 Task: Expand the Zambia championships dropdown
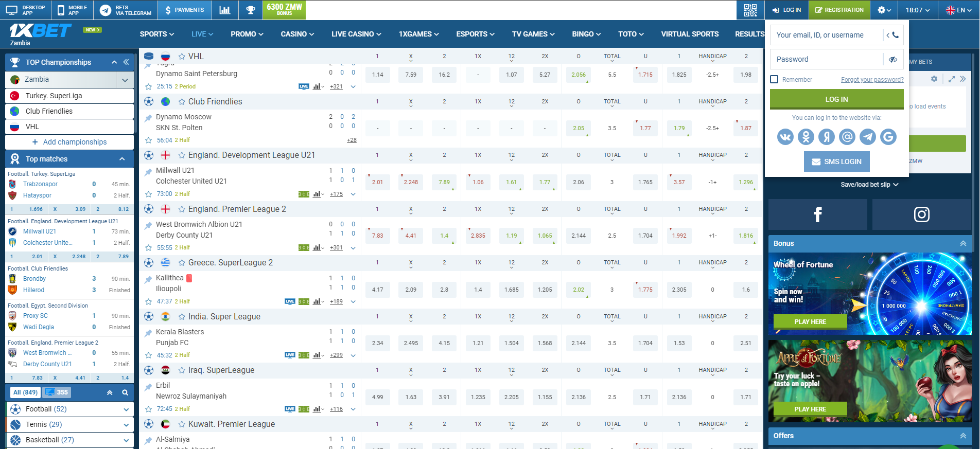point(125,80)
